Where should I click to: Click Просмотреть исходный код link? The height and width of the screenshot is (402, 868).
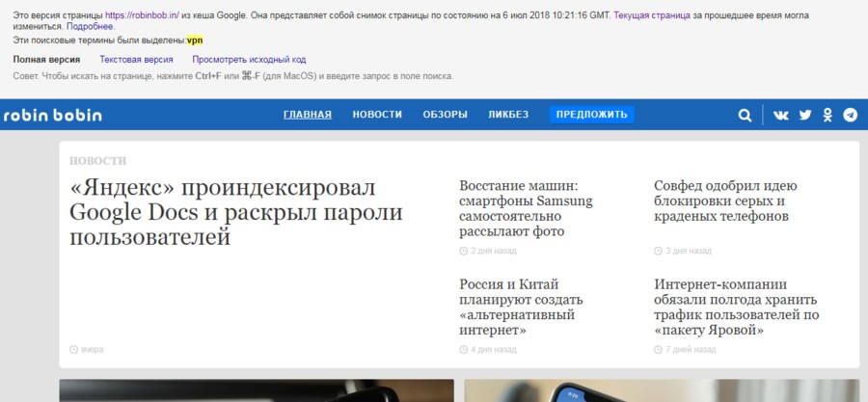249,60
